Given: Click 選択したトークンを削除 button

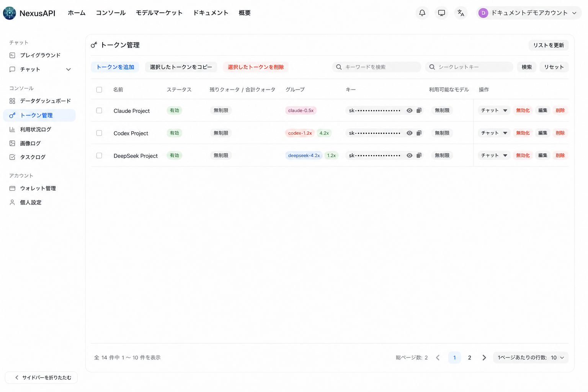Looking at the screenshot, I should pos(256,67).
